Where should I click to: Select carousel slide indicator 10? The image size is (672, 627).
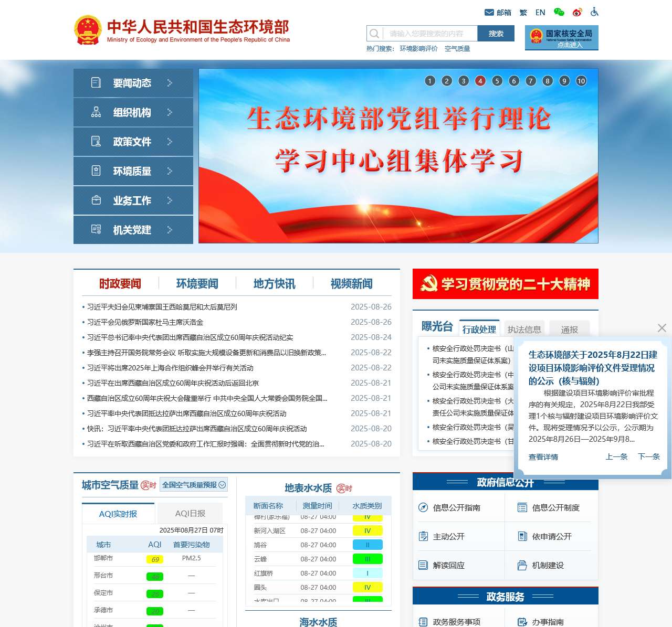click(581, 81)
